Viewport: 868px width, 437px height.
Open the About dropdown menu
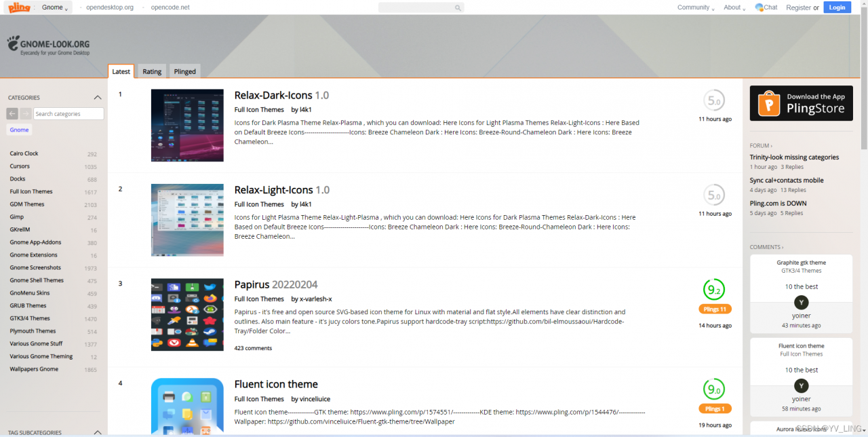point(734,7)
